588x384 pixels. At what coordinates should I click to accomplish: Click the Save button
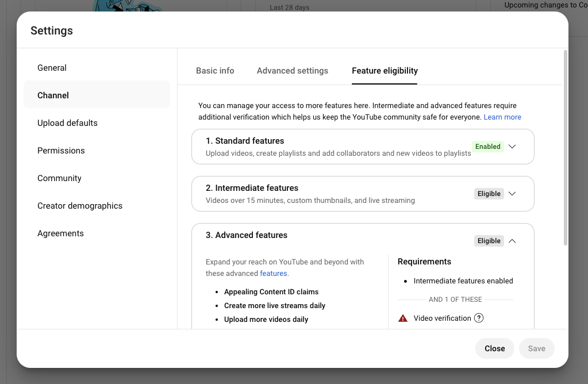click(536, 348)
